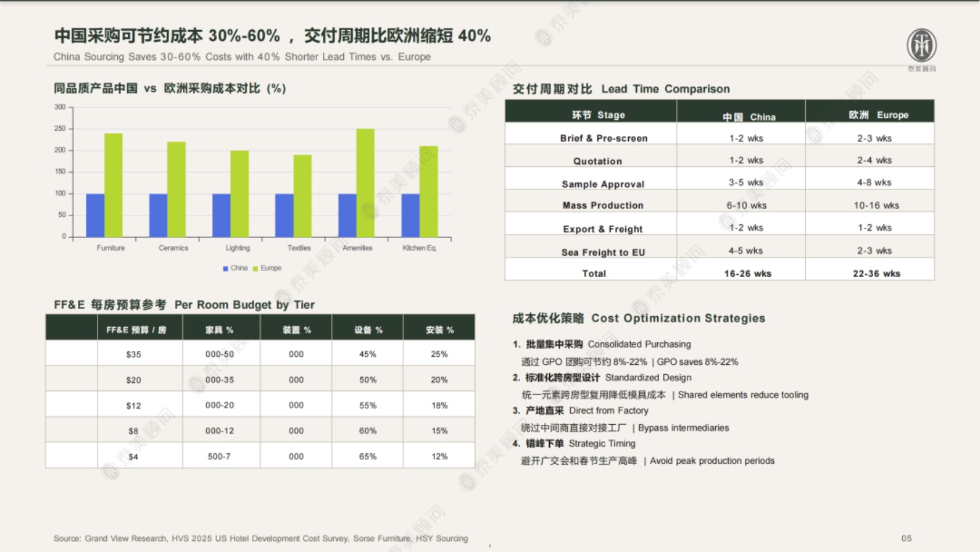
Task: Click the '$12' budget cell
Action: point(134,406)
